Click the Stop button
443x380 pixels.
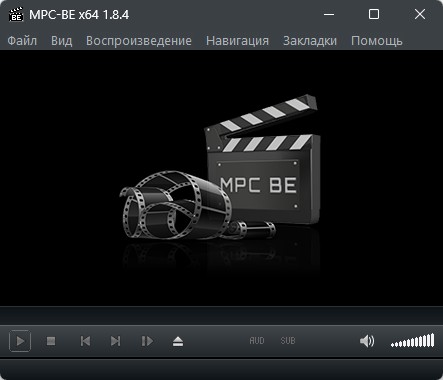tap(51, 341)
